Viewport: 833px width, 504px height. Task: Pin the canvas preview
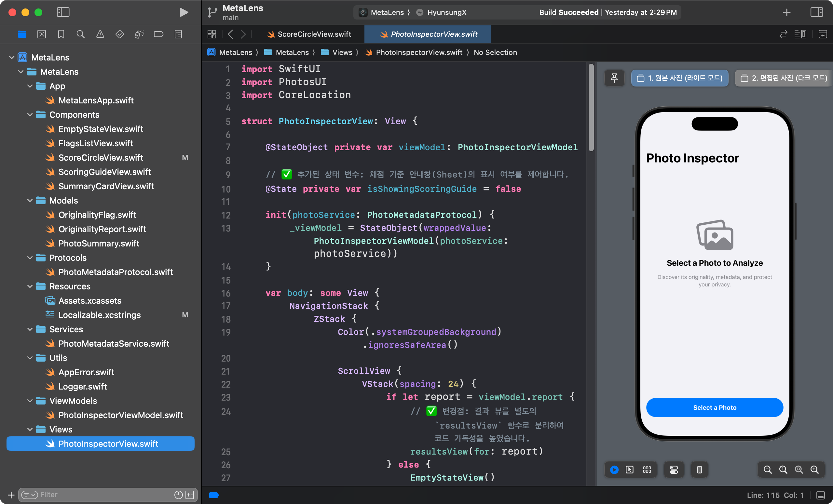(x=614, y=78)
